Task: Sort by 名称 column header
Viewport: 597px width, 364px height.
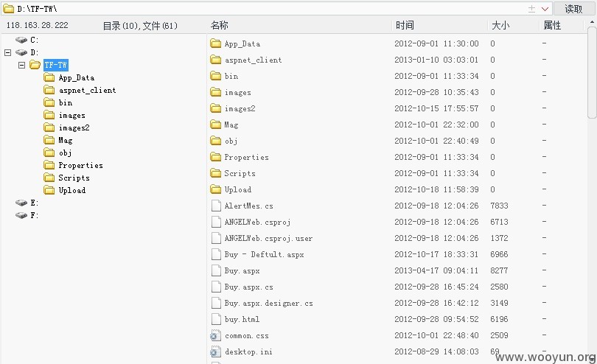Action: [220, 26]
